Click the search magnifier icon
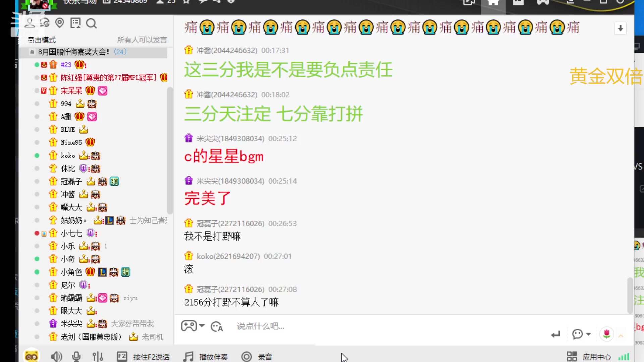The height and width of the screenshot is (362, 644). click(x=91, y=24)
